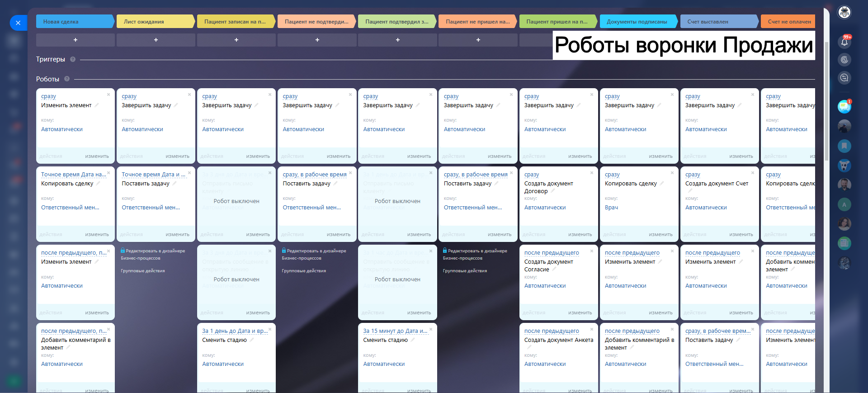Add trigger under Пациент не подтвердил stage
This screenshot has height=393, width=868.
317,40
